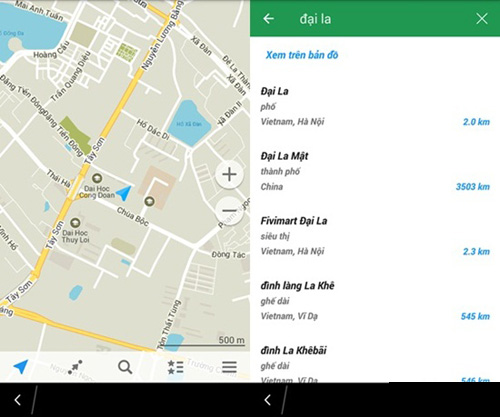Click the 'Hoàng Cầu' street label
Image resolution: width=500 pixels, height=417 pixels.
click(52, 49)
